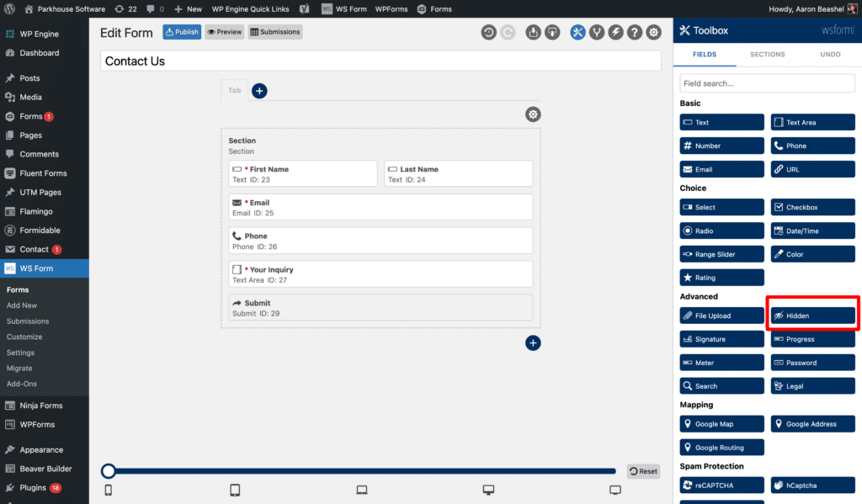Add a Radio field from toolbox
862x504 pixels.
pos(721,231)
